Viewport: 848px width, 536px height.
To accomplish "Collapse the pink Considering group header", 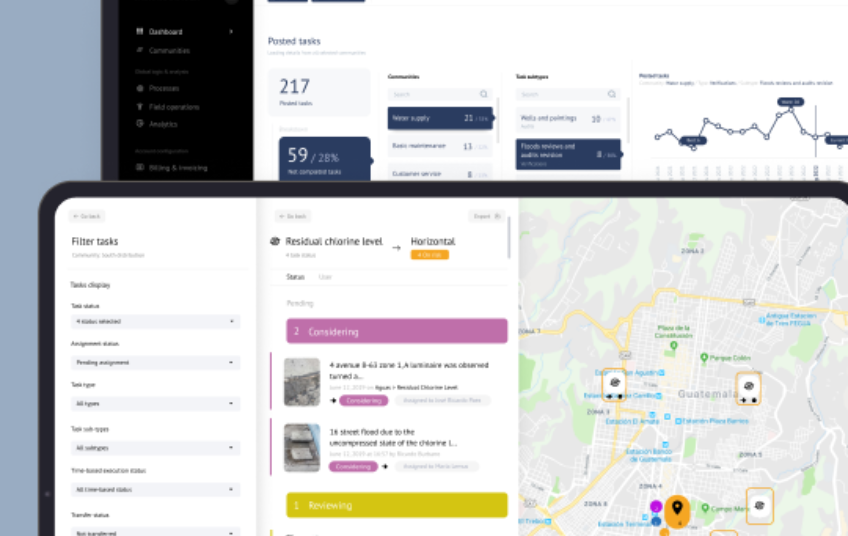I will point(397,331).
